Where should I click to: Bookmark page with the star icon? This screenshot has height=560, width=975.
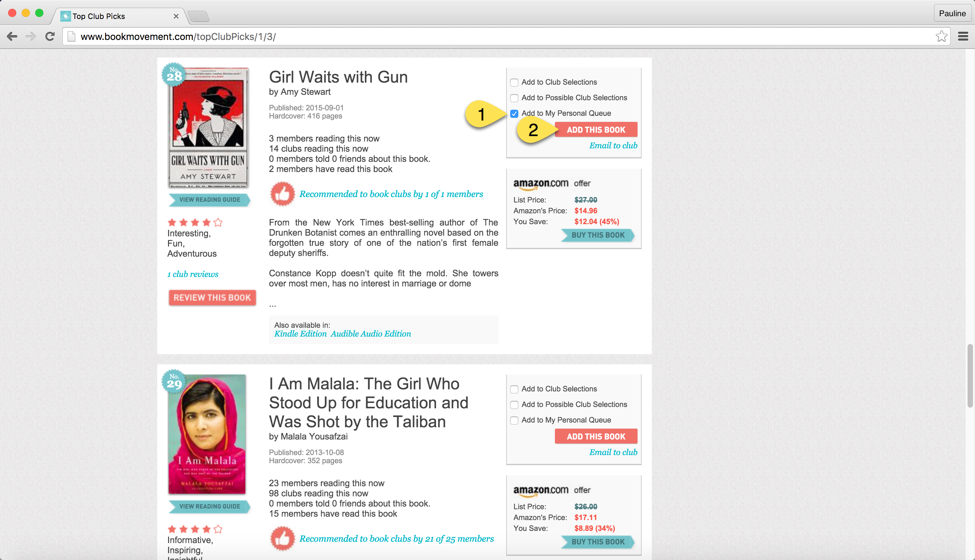(x=941, y=37)
